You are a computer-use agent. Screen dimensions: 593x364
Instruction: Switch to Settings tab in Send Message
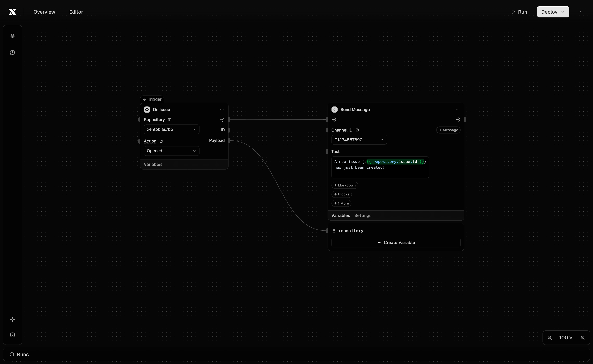coord(363,215)
